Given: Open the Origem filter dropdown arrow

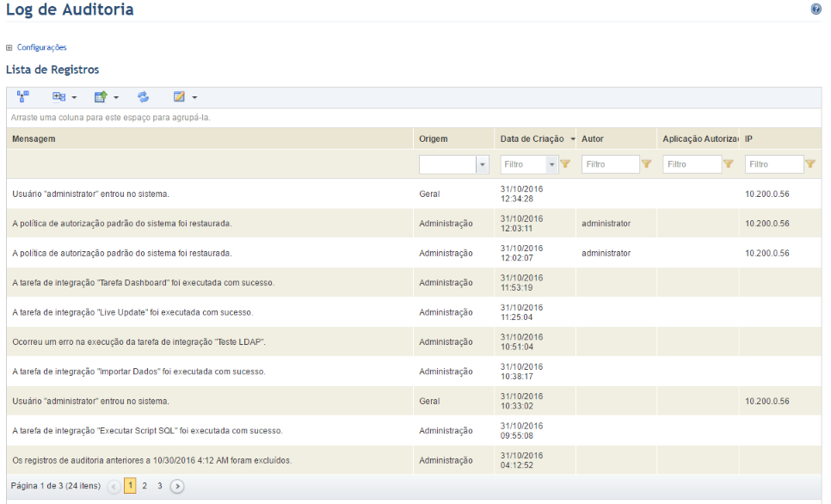Looking at the screenshot, I should 483,164.
